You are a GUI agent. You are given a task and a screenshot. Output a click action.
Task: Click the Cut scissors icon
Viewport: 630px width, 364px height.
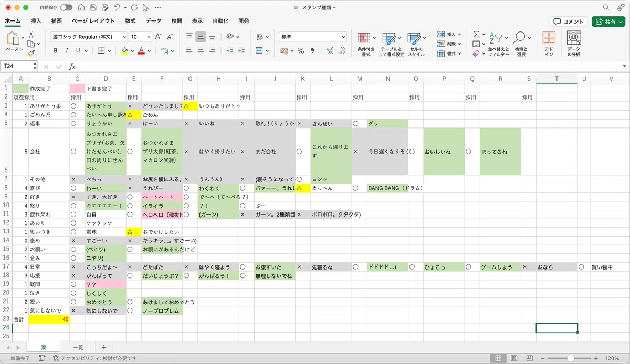[x=31, y=34]
